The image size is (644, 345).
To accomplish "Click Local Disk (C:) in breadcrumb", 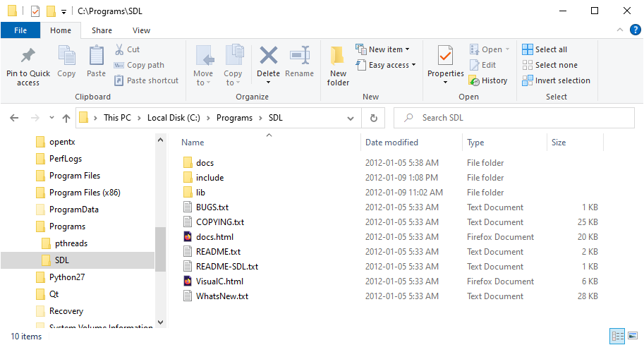I will pos(174,118).
